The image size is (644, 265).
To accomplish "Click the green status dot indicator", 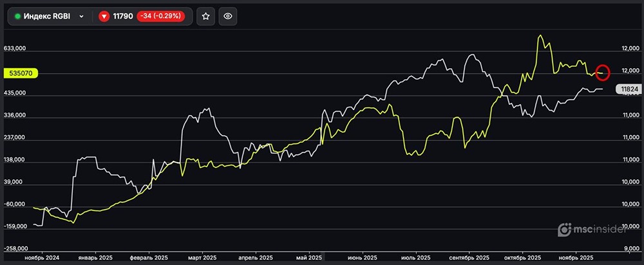I will pyautogui.click(x=18, y=17).
